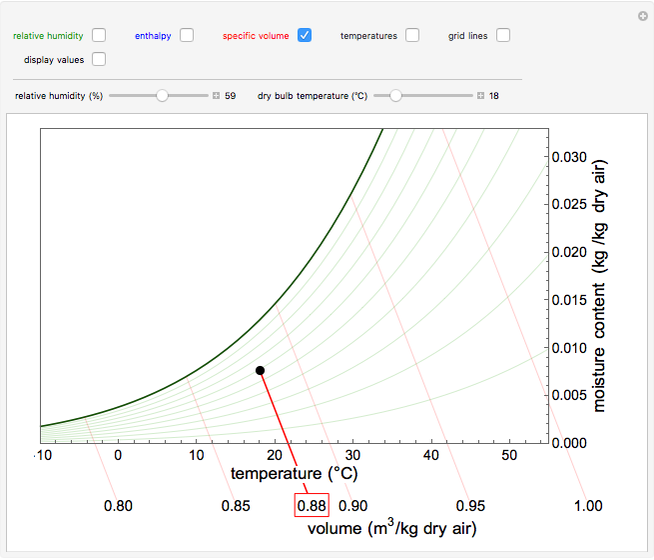Click the green relative humidity label
The image size is (654, 560).
click(48, 36)
